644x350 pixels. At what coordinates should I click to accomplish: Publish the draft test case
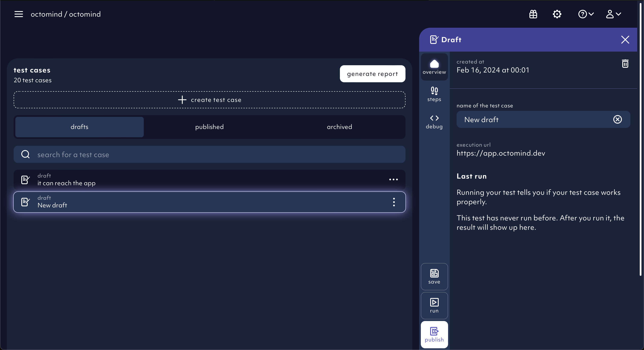click(434, 334)
